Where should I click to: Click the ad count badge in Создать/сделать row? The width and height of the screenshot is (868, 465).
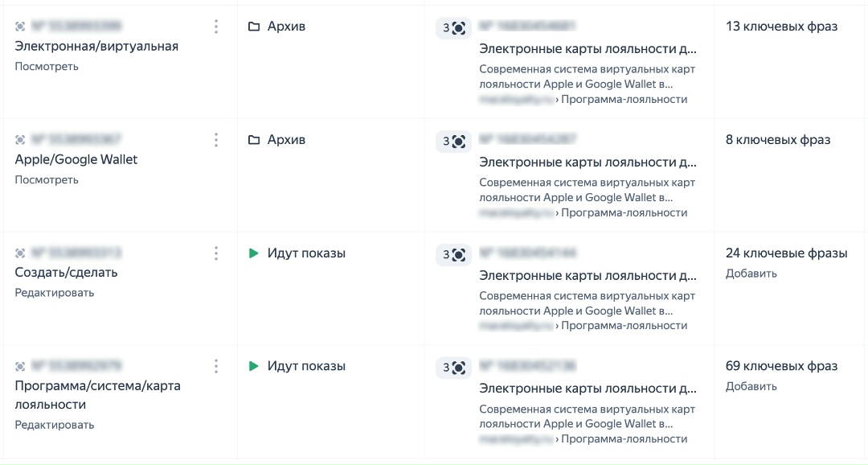point(453,255)
